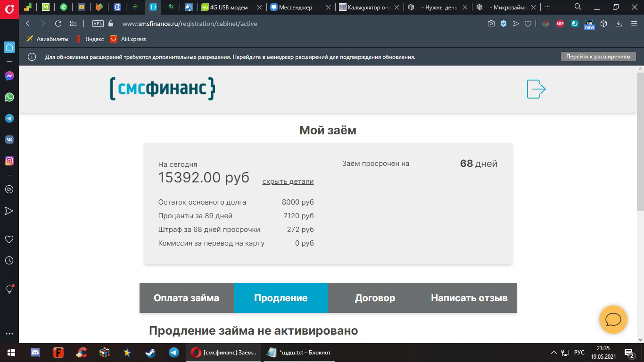
Task: Open Facebook Messenger in Opera sidebar
Action: (x=9, y=76)
